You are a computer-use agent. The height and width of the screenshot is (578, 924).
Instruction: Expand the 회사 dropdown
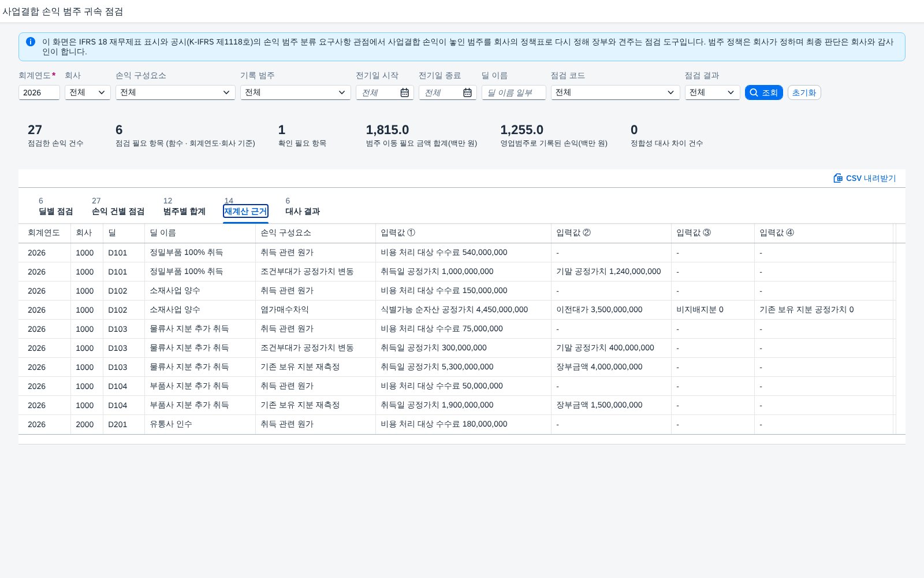pos(88,92)
